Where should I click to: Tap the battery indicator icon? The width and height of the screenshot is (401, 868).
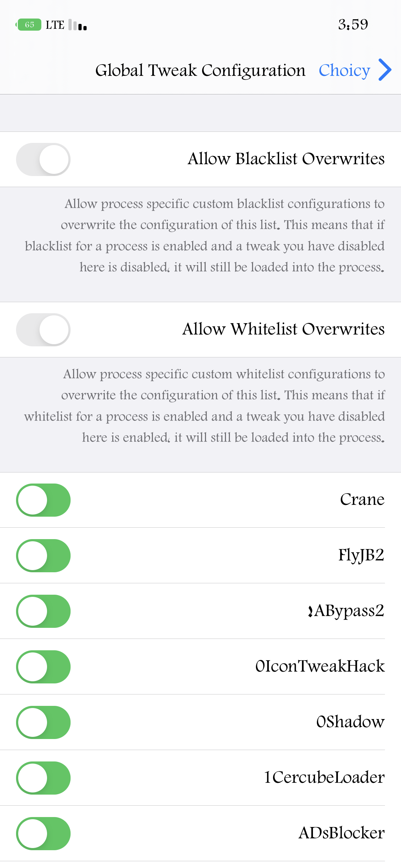tap(29, 25)
